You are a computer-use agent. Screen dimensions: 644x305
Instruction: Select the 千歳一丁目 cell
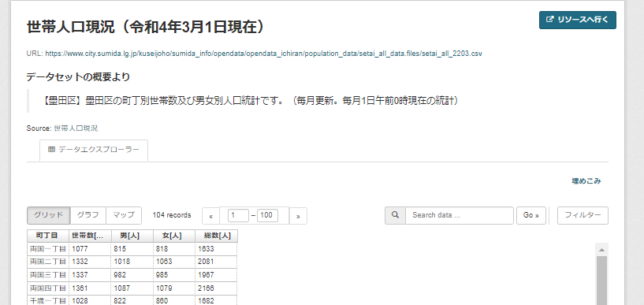(47, 300)
